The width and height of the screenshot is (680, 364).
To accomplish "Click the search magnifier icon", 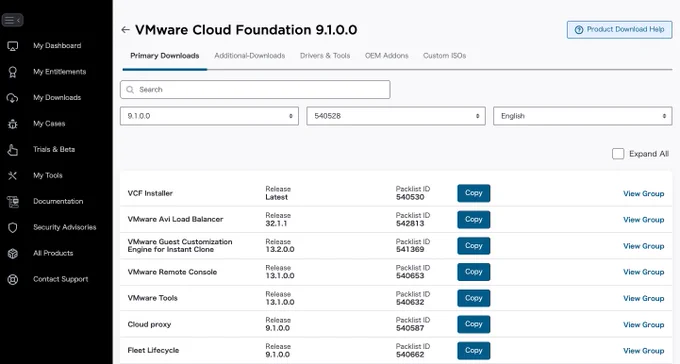I will click(130, 90).
